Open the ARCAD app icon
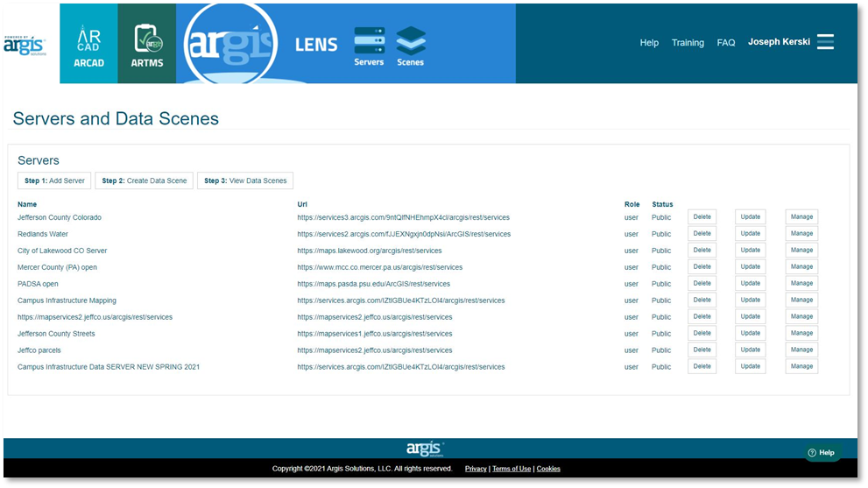The width and height of the screenshot is (868, 488). click(x=88, y=44)
